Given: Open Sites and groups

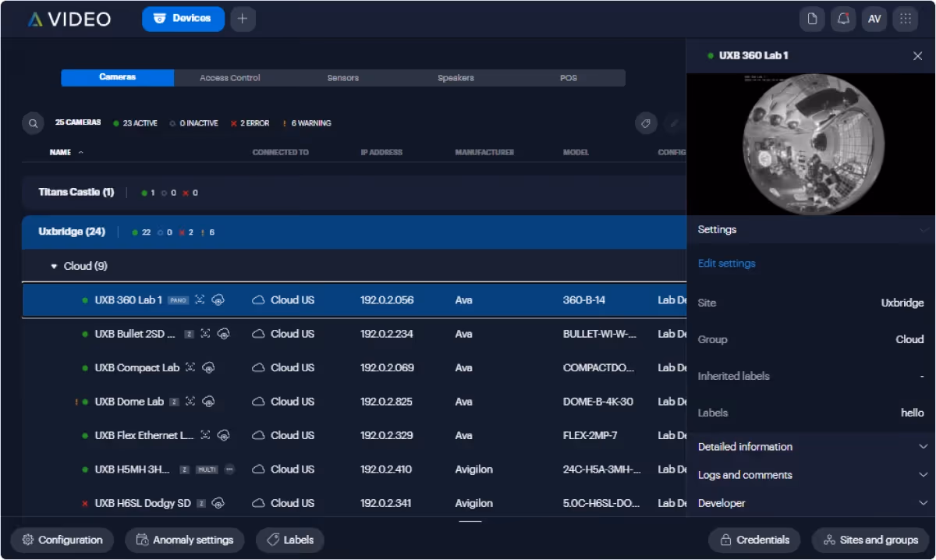Looking at the screenshot, I should (870, 540).
